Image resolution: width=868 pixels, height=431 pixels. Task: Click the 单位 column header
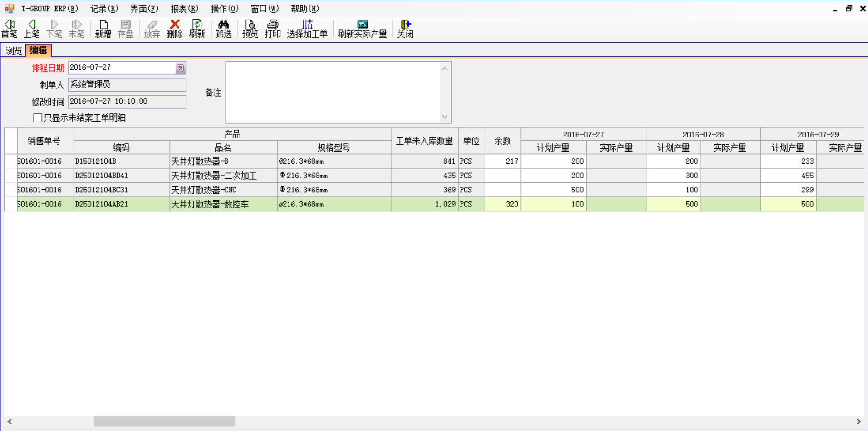click(471, 141)
